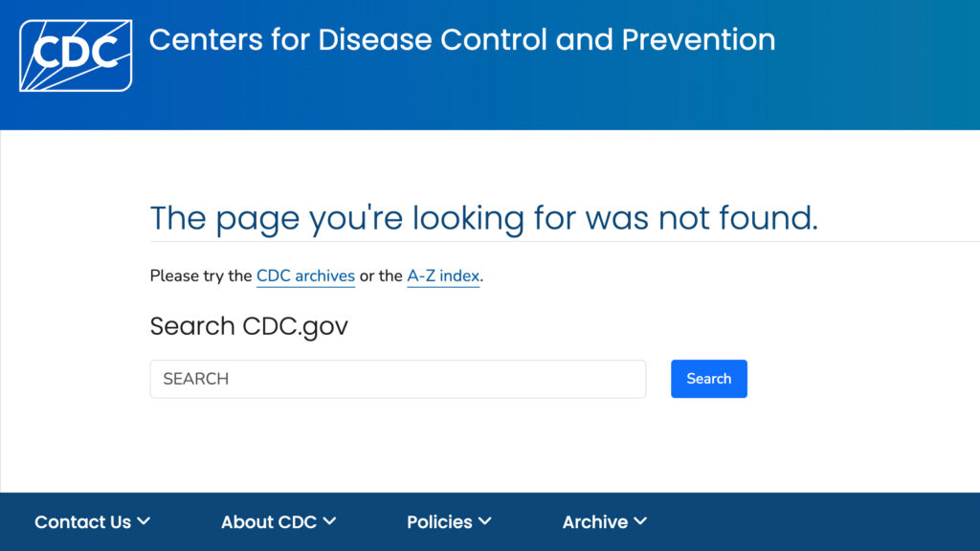The image size is (980, 551).
Task: Expand the Contact Us footer menu
Action: [93, 521]
